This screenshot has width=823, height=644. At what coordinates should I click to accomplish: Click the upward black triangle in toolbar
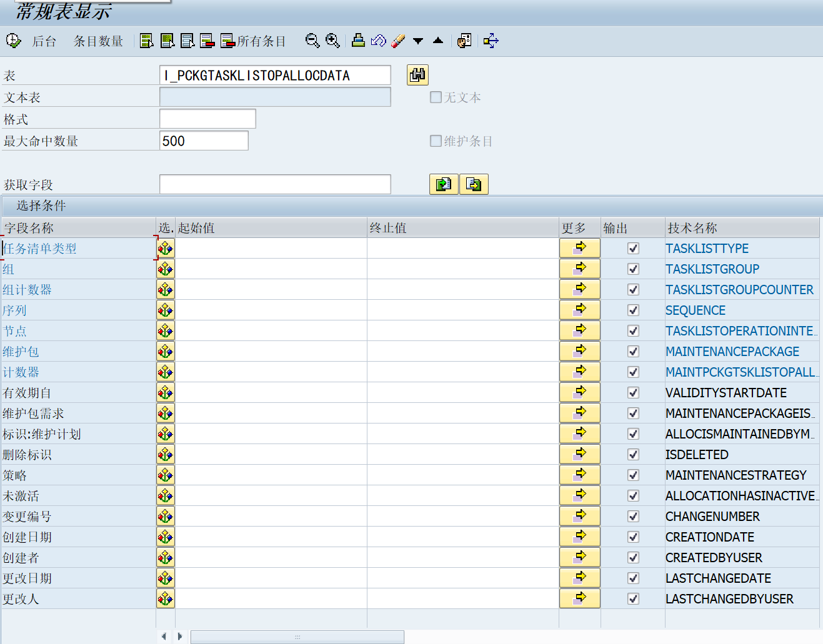click(x=438, y=41)
